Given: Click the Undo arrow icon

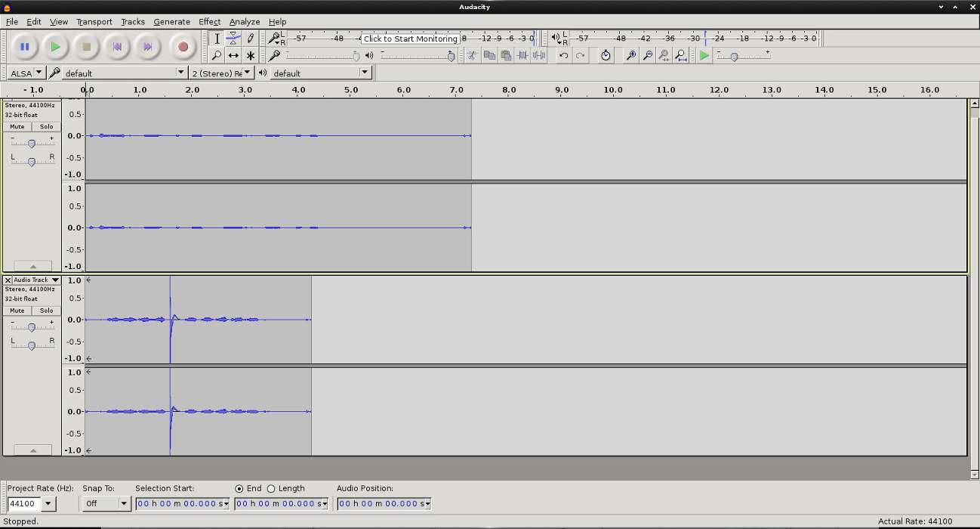Looking at the screenshot, I should tap(565, 55).
